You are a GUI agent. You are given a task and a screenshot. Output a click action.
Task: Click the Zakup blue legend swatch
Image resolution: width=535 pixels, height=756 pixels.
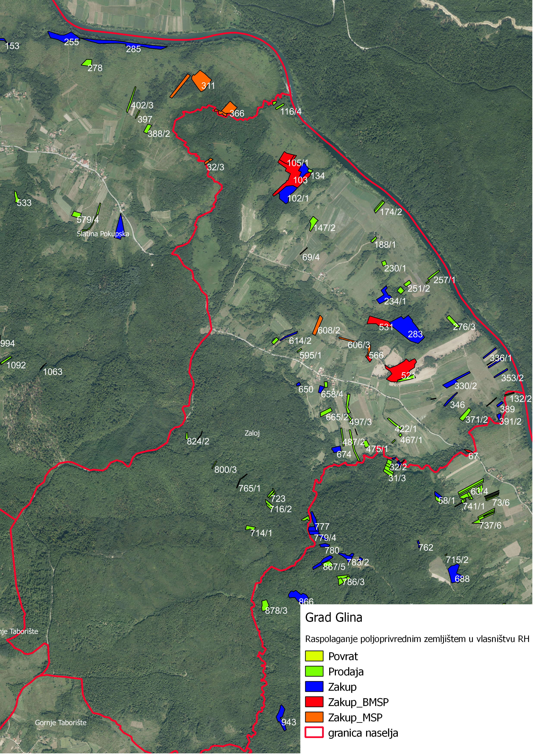tap(315, 687)
